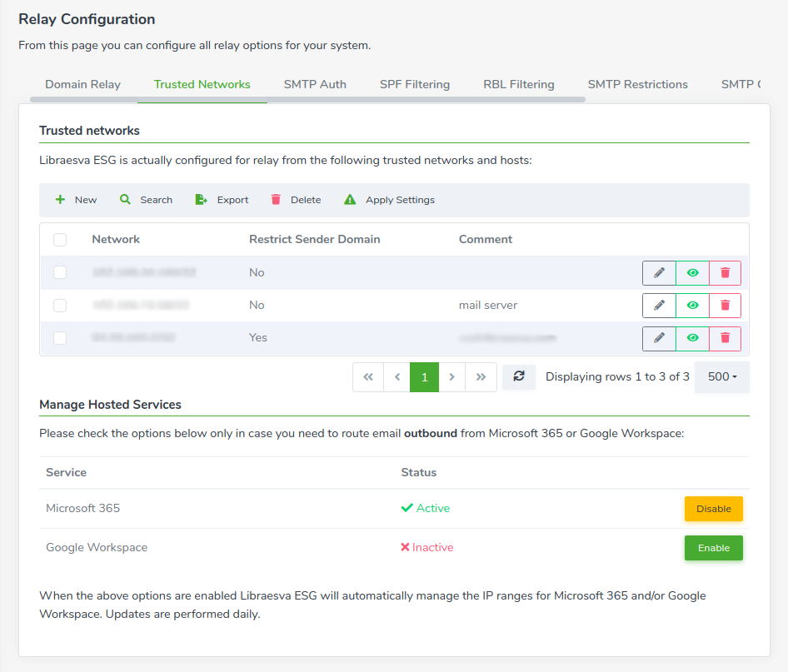Viewport: 788px width, 672px height.
Task: Click the Delete trash icon in toolbar
Action: [x=276, y=199]
